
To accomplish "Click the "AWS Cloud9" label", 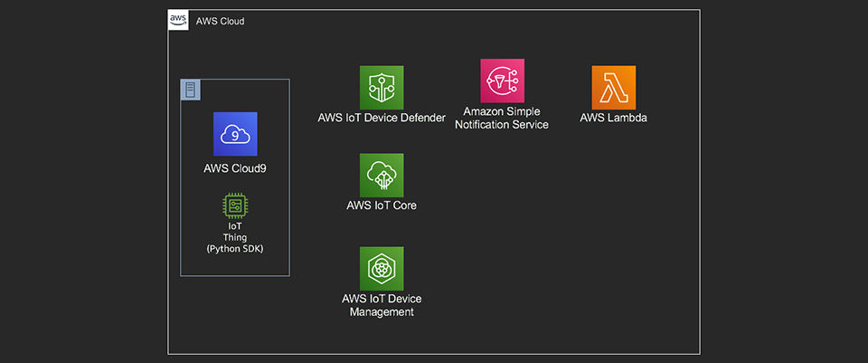I will click(x=235, y=168).
